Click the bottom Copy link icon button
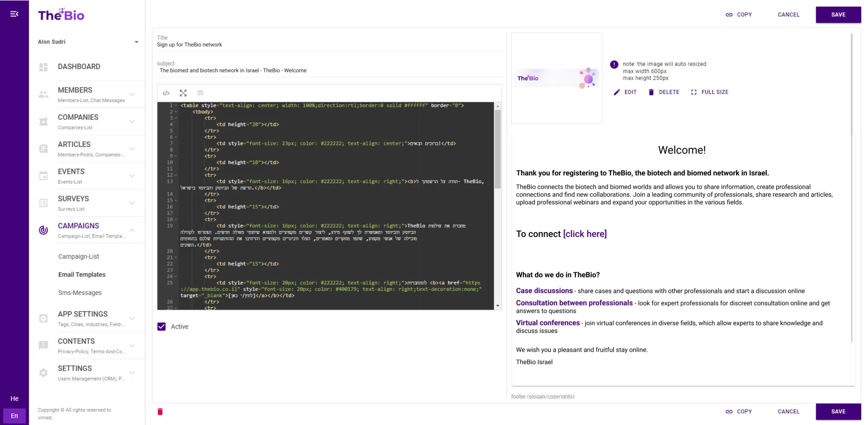 click(x=739, y=412)
